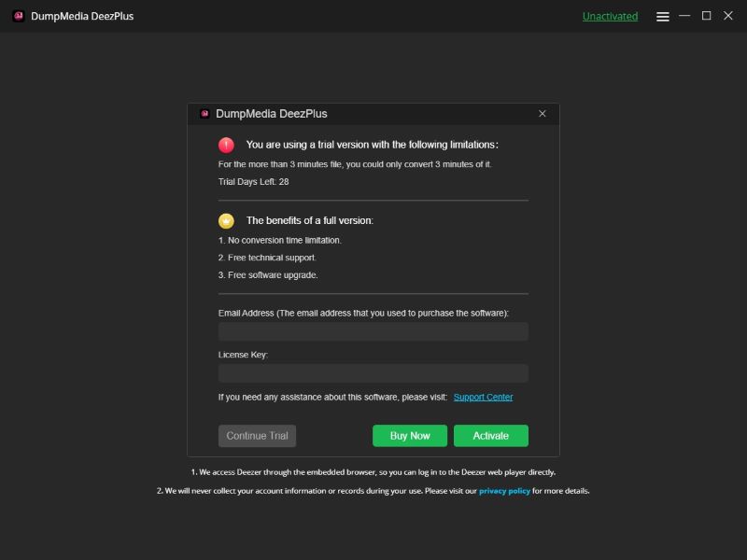Click the DeezPlus logo in dialog header
This screenshot has height=560, width=747.
[x=204, y=114]
